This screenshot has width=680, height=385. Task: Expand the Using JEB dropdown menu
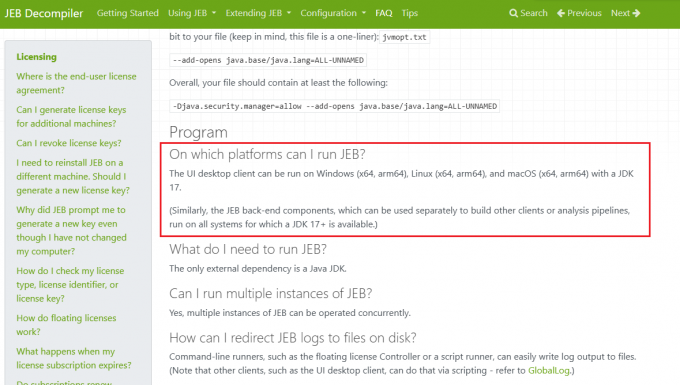pos(192,13)
